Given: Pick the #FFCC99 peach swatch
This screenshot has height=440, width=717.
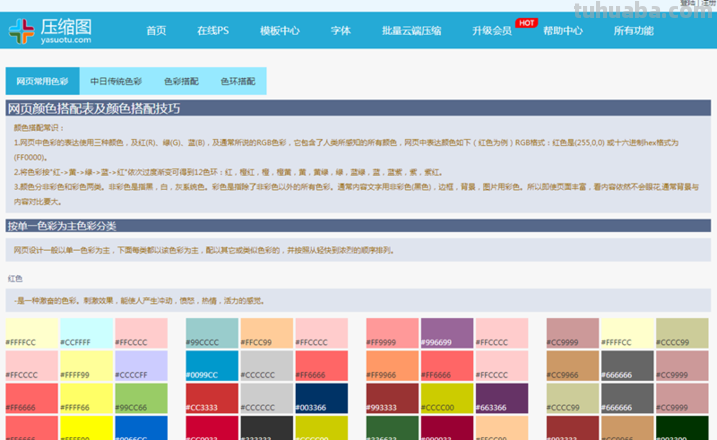Looking at the screenshot, I should click(267, 333).
